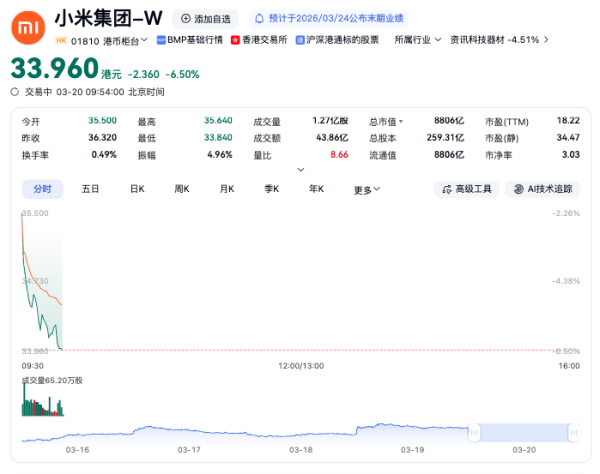
Task: Click the 03-18 date on overview timeline
Action: click(x=301, y=450)
